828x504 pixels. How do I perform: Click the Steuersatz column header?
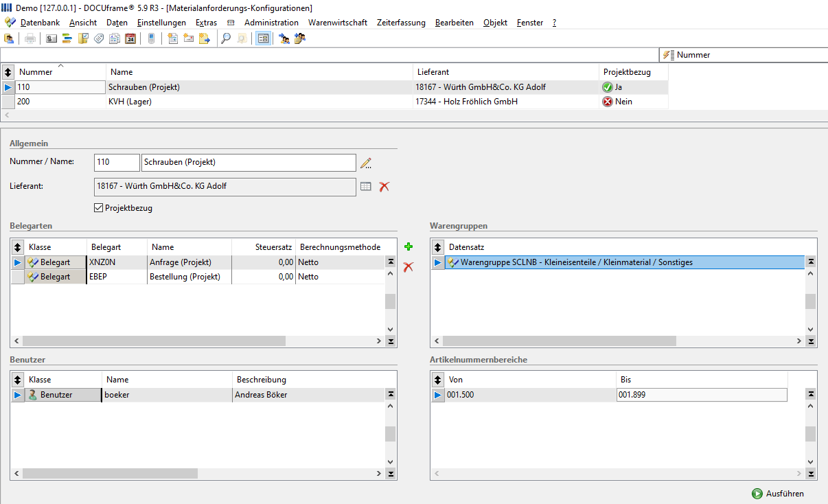pos(264,247)
